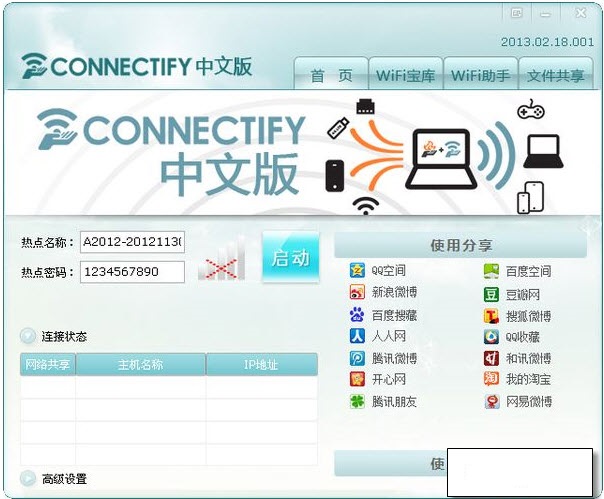Minimize the Connectify window

545,14
